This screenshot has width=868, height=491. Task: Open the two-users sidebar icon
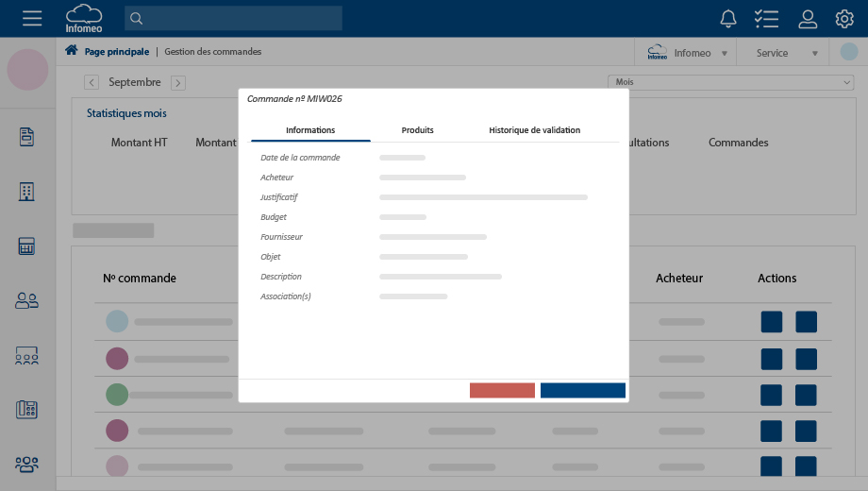[x=26, y=300]
